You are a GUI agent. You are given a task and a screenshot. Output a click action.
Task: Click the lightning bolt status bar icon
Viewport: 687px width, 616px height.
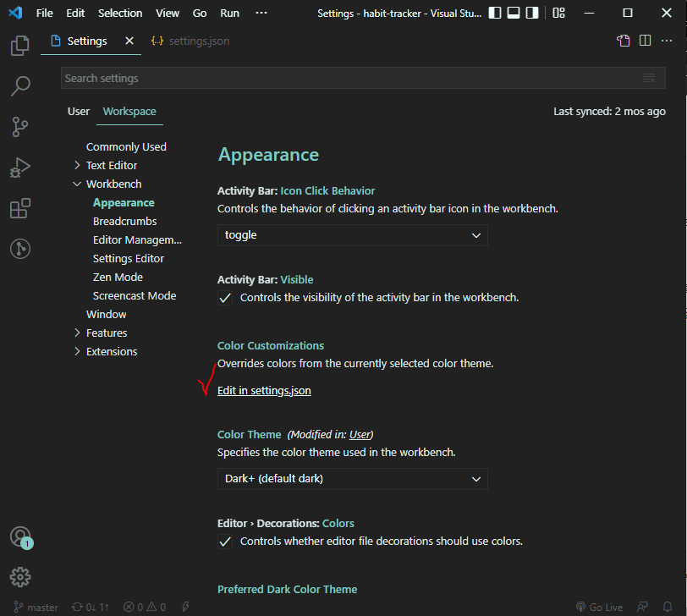[x=185, y=608]
